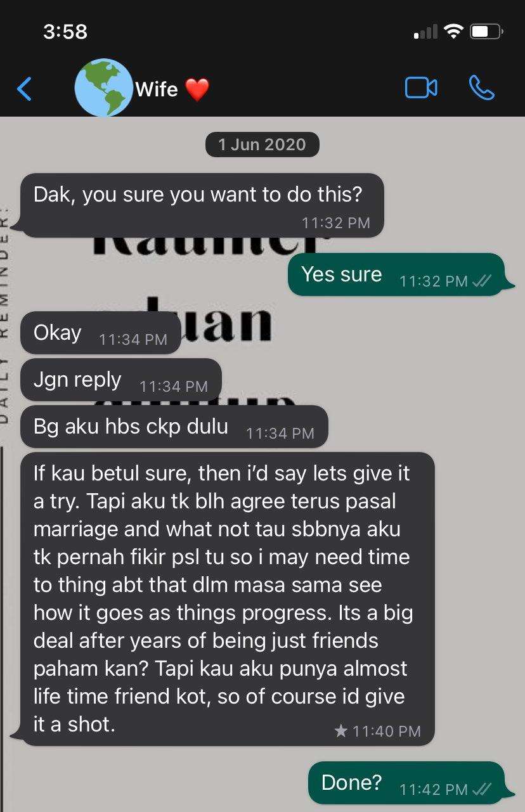The width and height of the screenshot is (525, 812).
Task: Open contact info for Wife
Action: click(156, 89)
